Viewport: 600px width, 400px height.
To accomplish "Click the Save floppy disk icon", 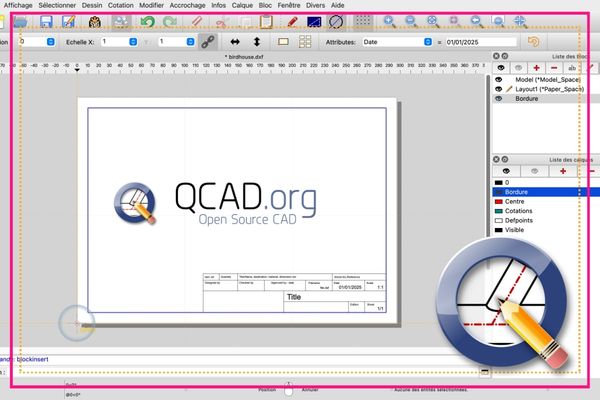I will (46, 21).
